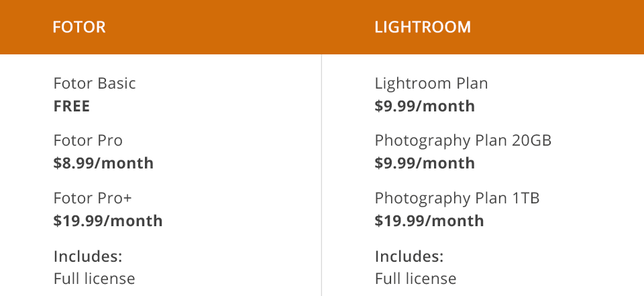Screen dimensions: 644x296
Task: Select the Fotor Basic plan name
Action: 95,83
